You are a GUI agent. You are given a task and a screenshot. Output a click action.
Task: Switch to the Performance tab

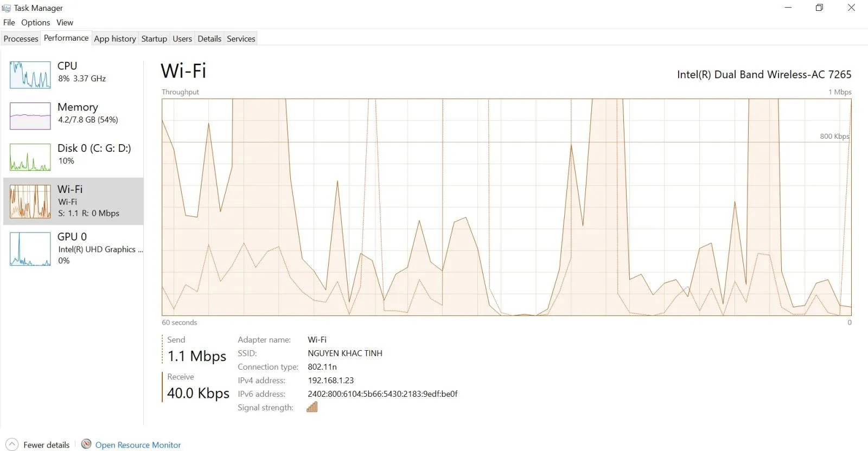coord(66,38)
